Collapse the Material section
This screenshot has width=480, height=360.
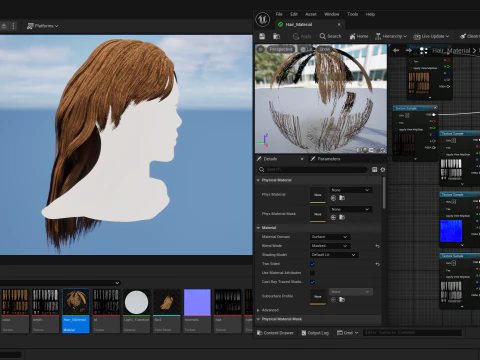click(258, 228)
